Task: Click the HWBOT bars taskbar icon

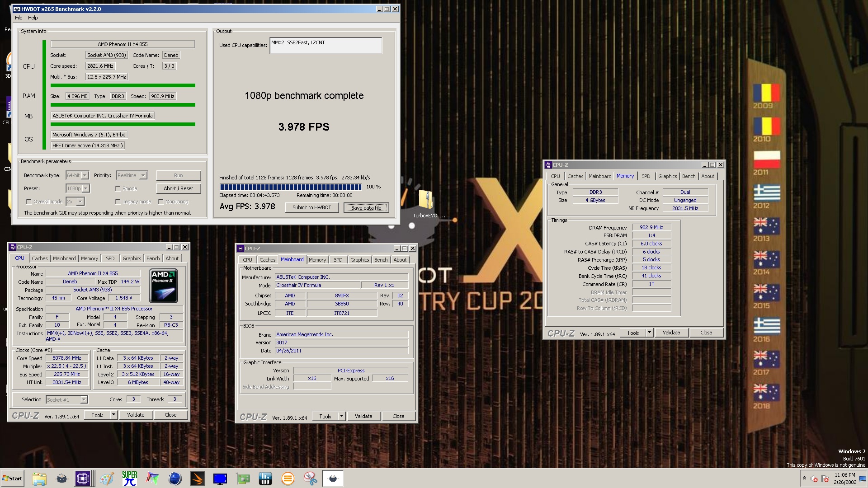Action: point(265,479)
